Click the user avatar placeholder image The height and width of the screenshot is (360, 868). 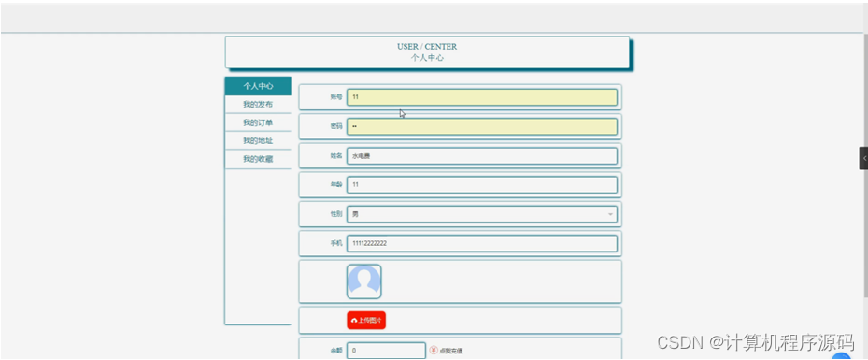pos(364,281)
